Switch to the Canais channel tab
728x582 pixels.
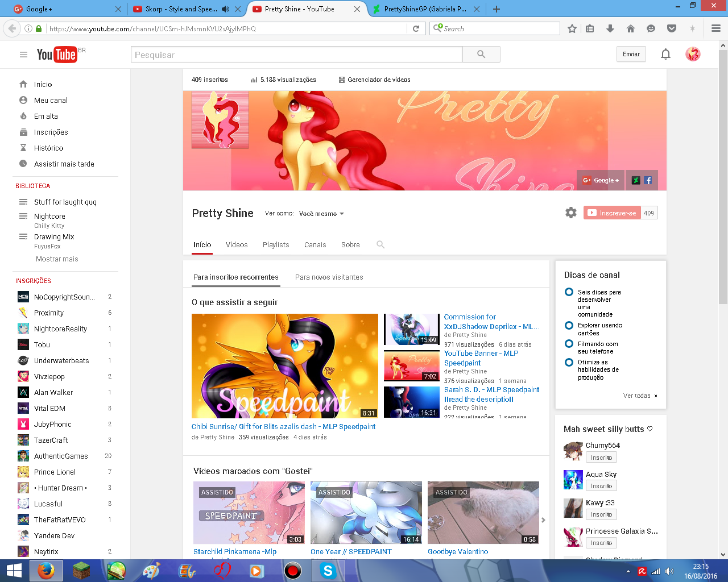point(315,245)
